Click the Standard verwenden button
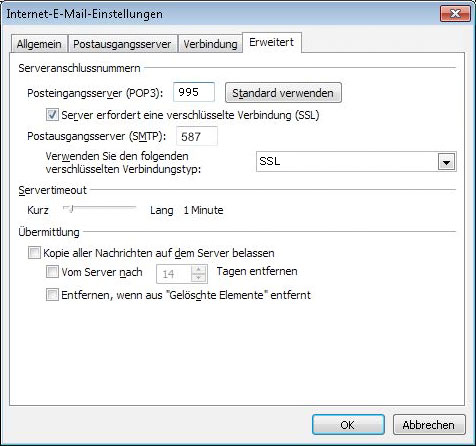The image size is (476, 446). 283,93
